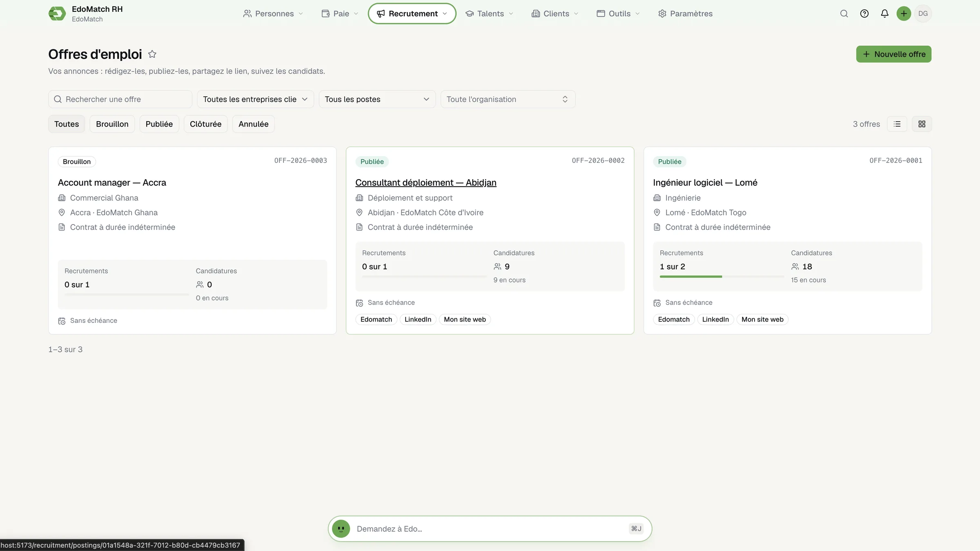Click offer code OFF-2026-0003
Viewport: 980px width, 551px height.
pos(301,160)
